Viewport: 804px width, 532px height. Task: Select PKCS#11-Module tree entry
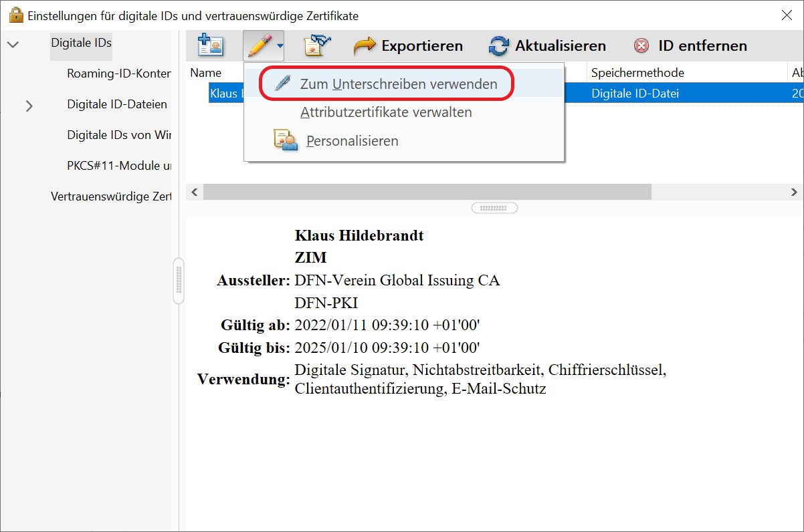(x=118, y=166)
